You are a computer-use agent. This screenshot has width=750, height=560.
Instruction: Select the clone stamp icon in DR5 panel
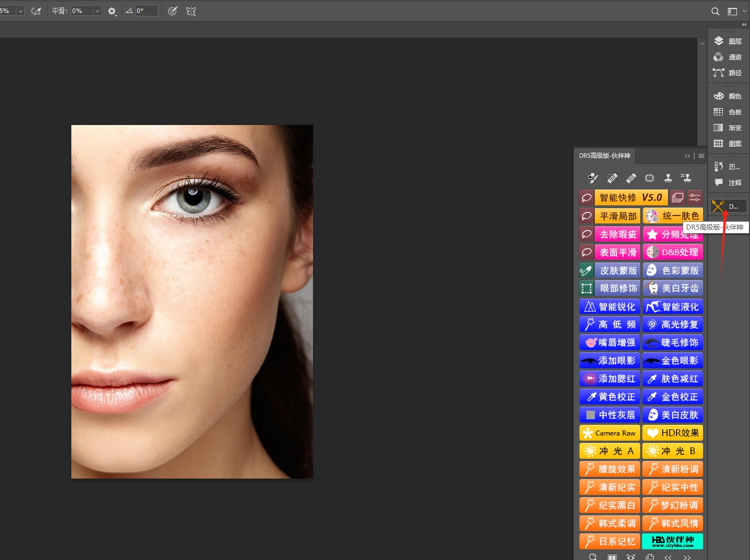pyautogui.click(x=668, y=178)
